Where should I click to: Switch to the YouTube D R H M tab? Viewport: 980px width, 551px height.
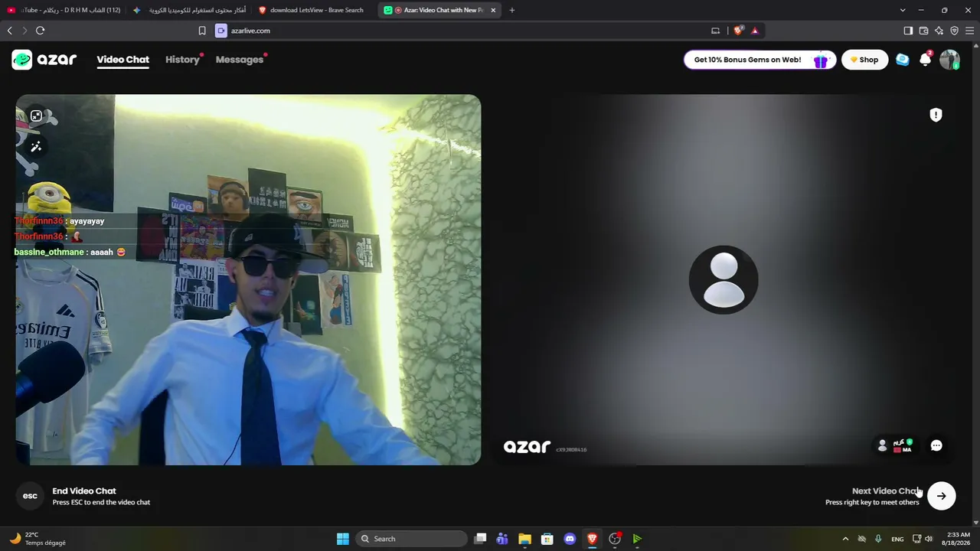pos(64,10)
